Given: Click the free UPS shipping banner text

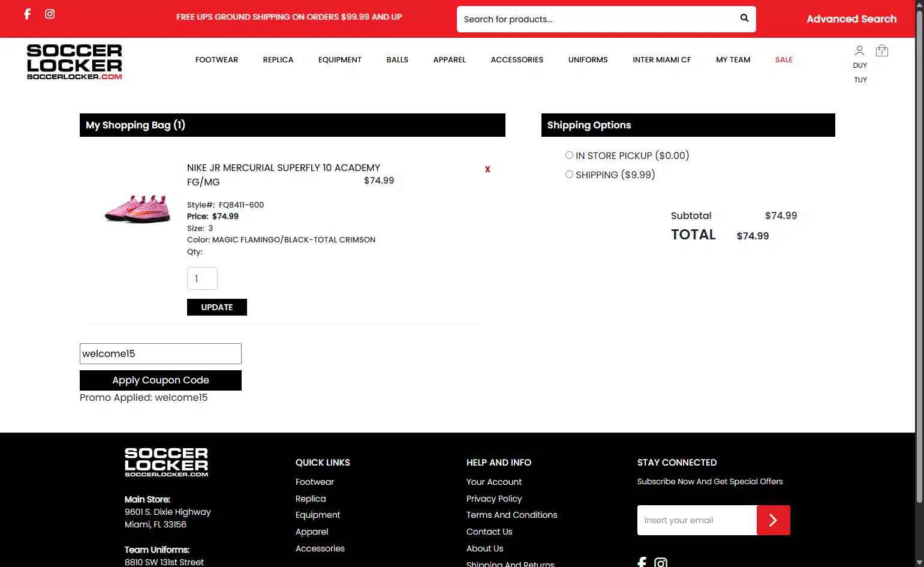Looking at the screenshot, I should click(289, 17).
